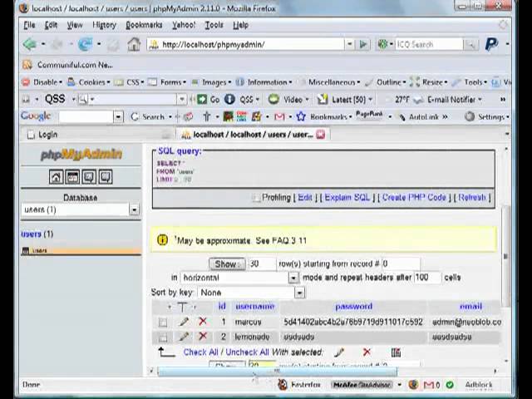Viewport: 532px width, 399px height.
Task: Close the phpMyAdmin tab
Action: [x=320, y=135]
